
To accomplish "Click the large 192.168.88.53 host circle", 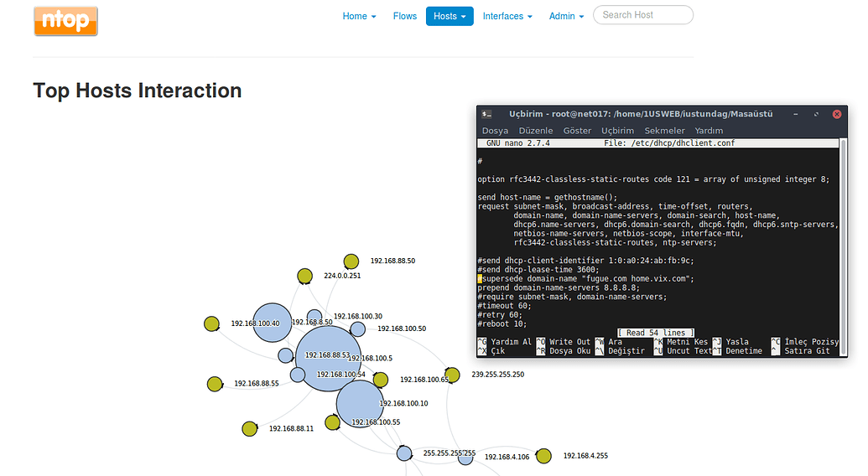I will click(x=327, y=359).
